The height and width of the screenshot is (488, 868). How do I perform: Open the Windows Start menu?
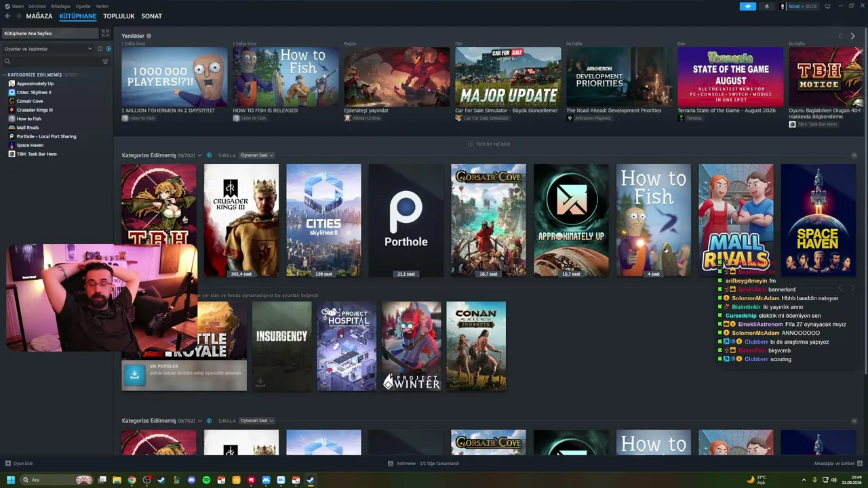(11, 480)
